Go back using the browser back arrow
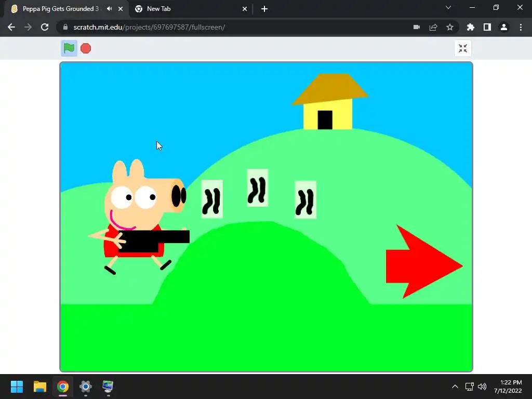This screenshot has width=532, height=399. click(11, 27)
